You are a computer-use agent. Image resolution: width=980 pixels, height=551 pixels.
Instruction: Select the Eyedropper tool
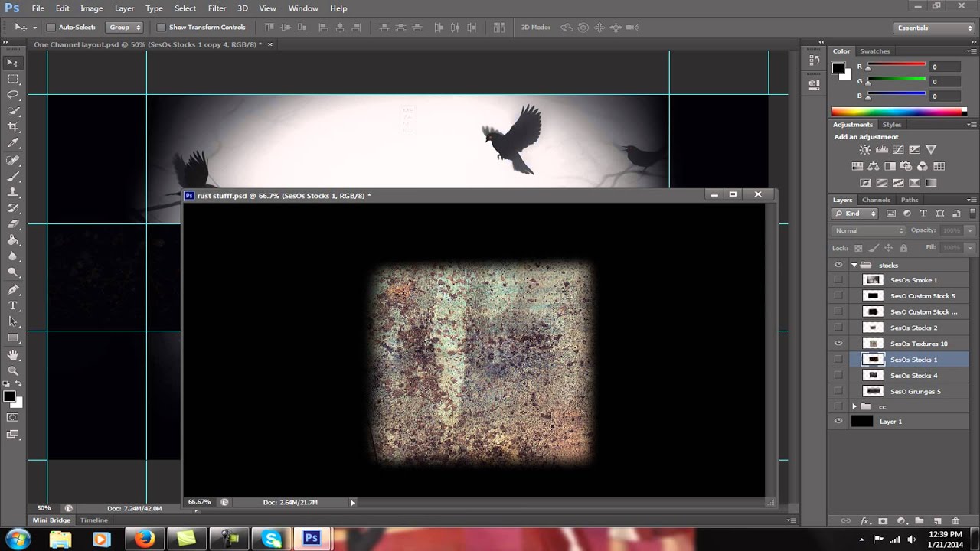(13, 143)
